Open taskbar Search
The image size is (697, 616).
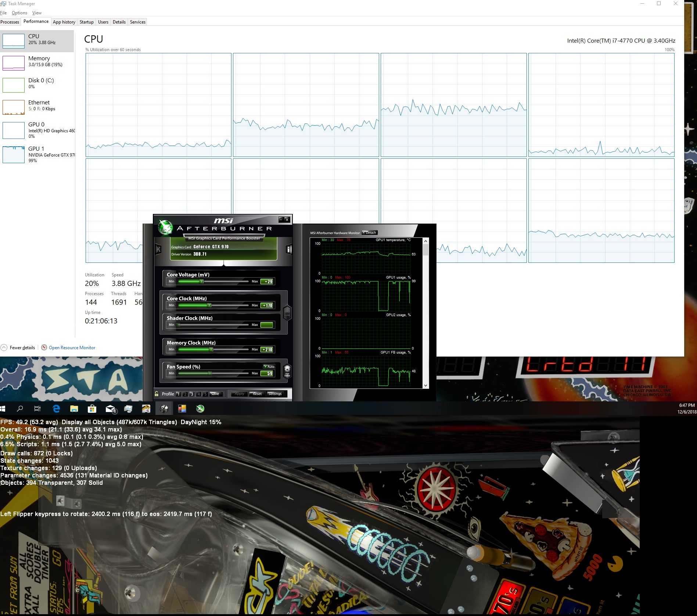point(20,409)
